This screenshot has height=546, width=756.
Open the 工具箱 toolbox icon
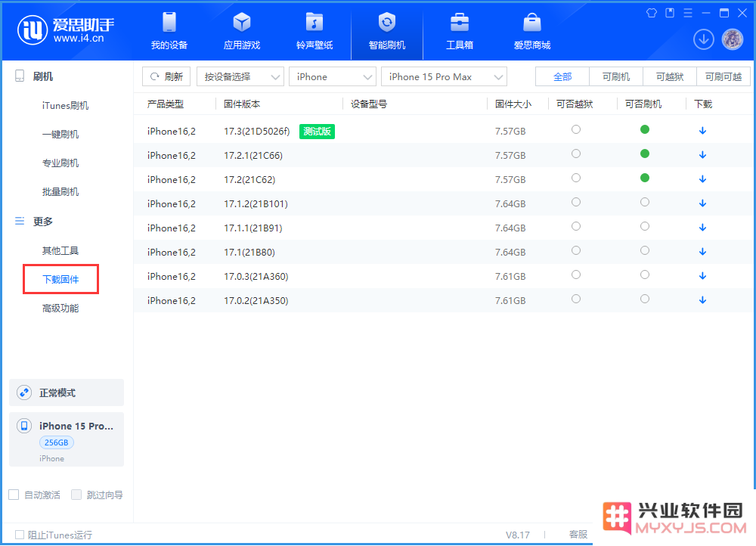[x=460, y=22]
